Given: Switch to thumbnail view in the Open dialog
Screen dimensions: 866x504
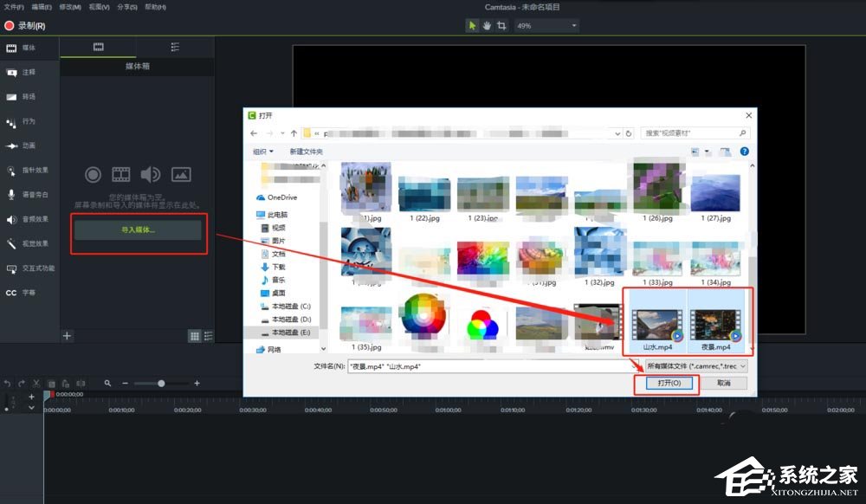Looking at the screenshot, I should 694,151.
